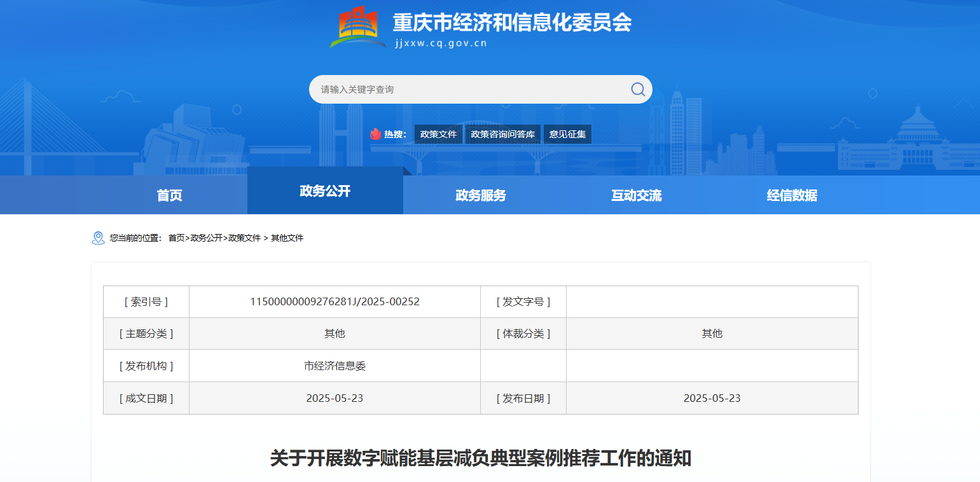The height and width of the screenshot is (482, 980).
Task: Click the flame hot-search icon
Action: pos(376,134)
